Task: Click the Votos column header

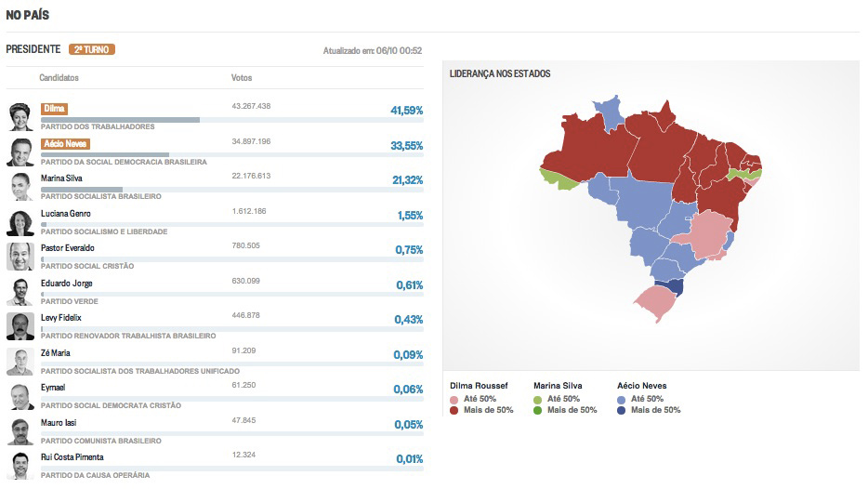Action: coord(241,78)
